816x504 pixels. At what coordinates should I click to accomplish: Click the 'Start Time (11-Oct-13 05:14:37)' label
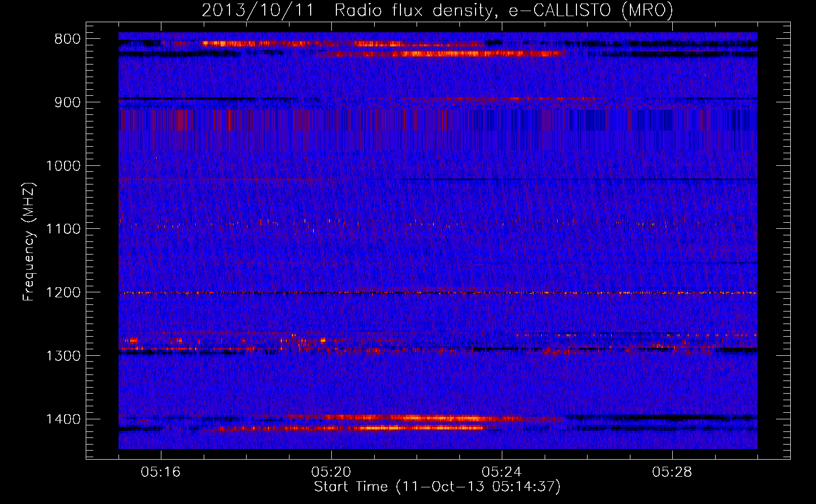(437, 487)
